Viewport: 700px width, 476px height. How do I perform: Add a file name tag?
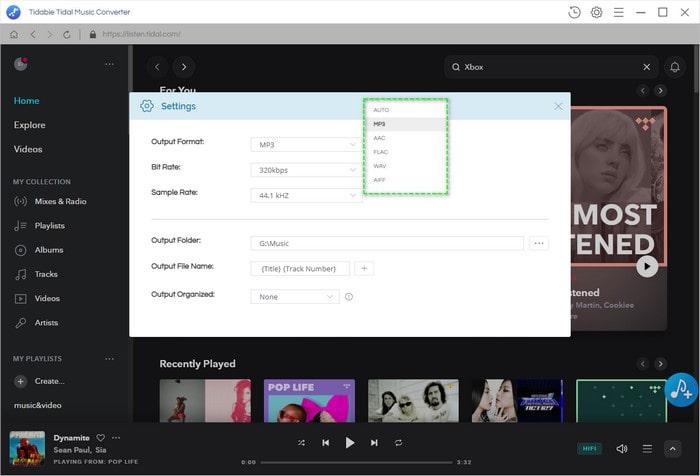point(364,269)
